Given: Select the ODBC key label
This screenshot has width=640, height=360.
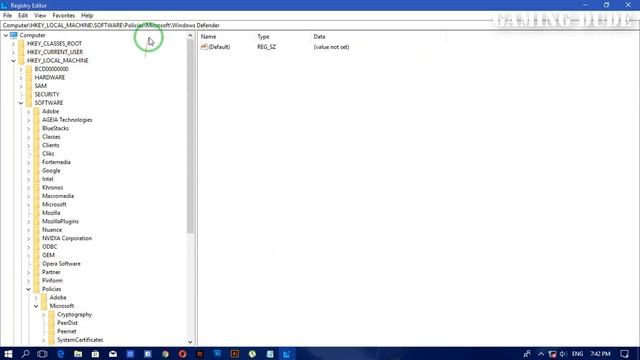Looking at the screenshot, I should pos(50,247).
